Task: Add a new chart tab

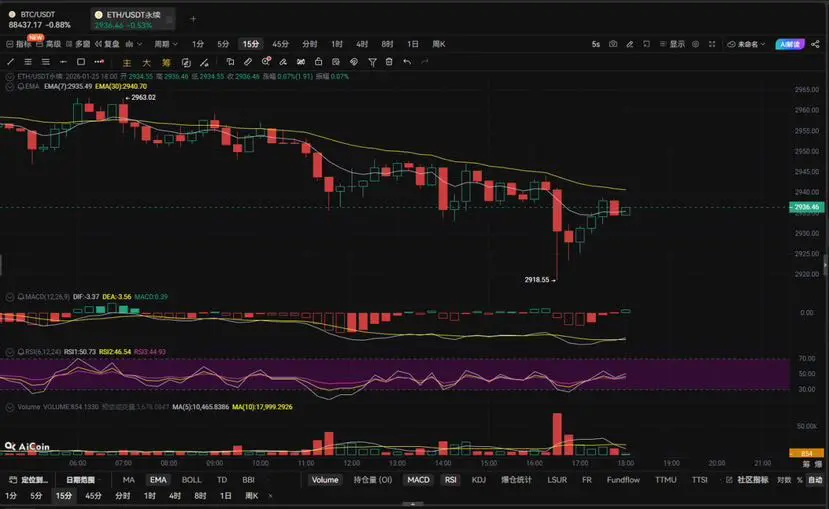Action: [193, 19]
